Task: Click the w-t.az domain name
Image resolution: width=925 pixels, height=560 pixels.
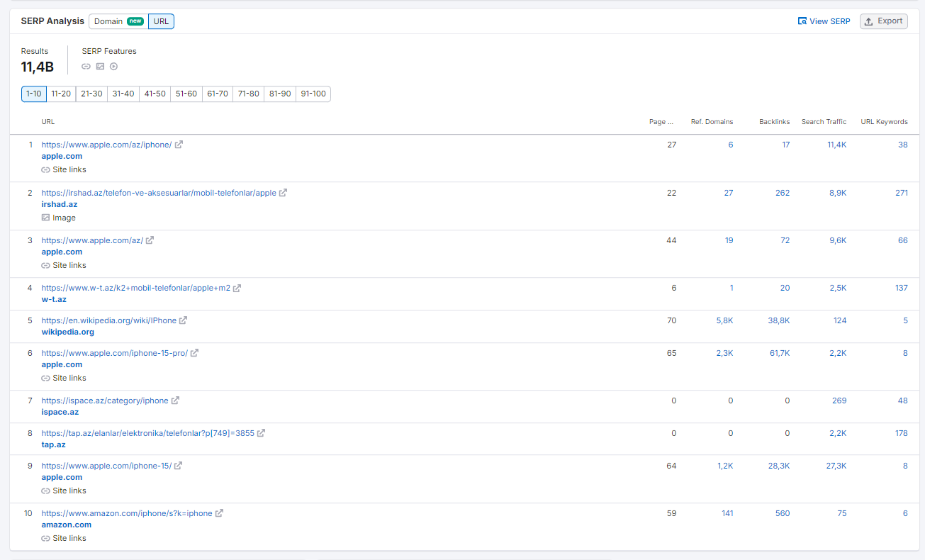Action: click(54, 299)
